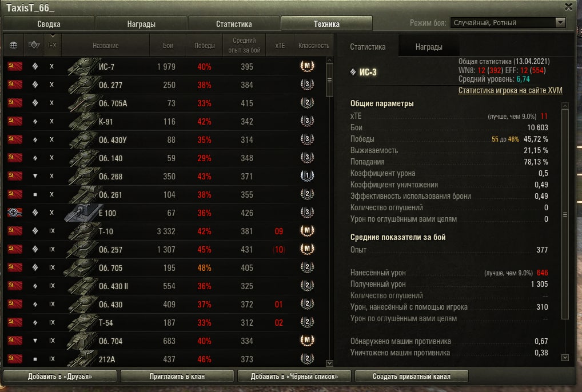This screenshot has width=582, height=392.
Task: Sort by tier I-X column header
Action: click(53, 45)
